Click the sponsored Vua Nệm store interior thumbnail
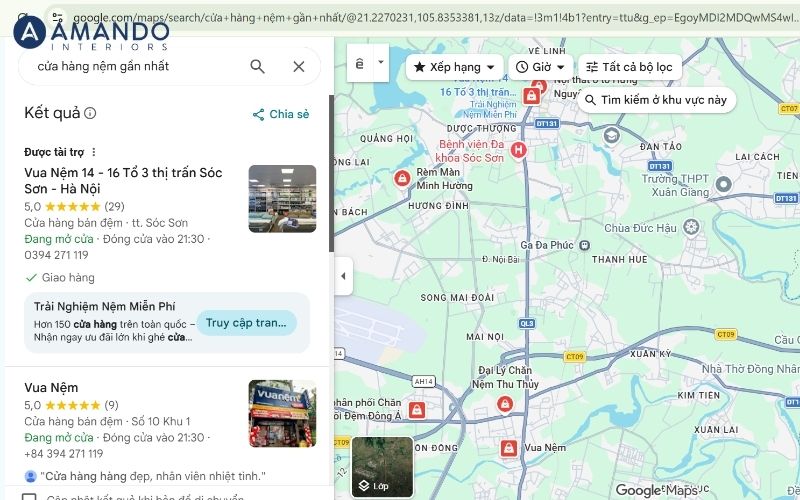 pos(282,198)
